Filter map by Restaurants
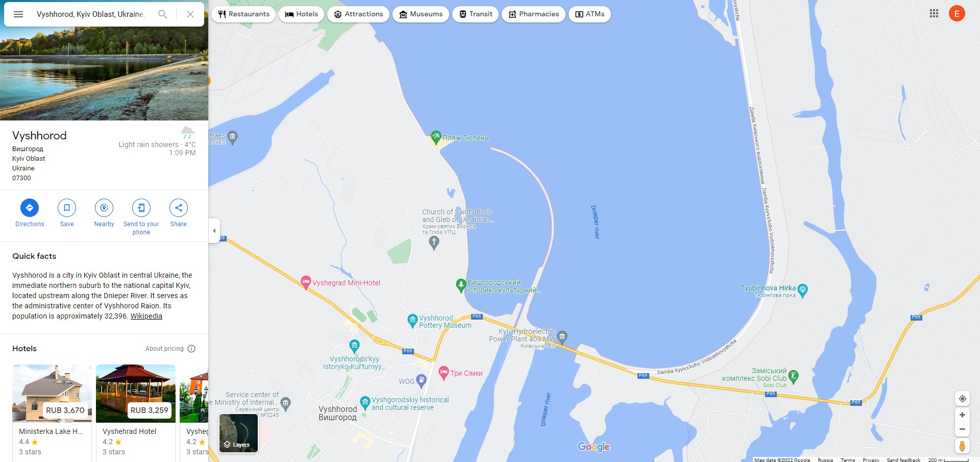 244,14
